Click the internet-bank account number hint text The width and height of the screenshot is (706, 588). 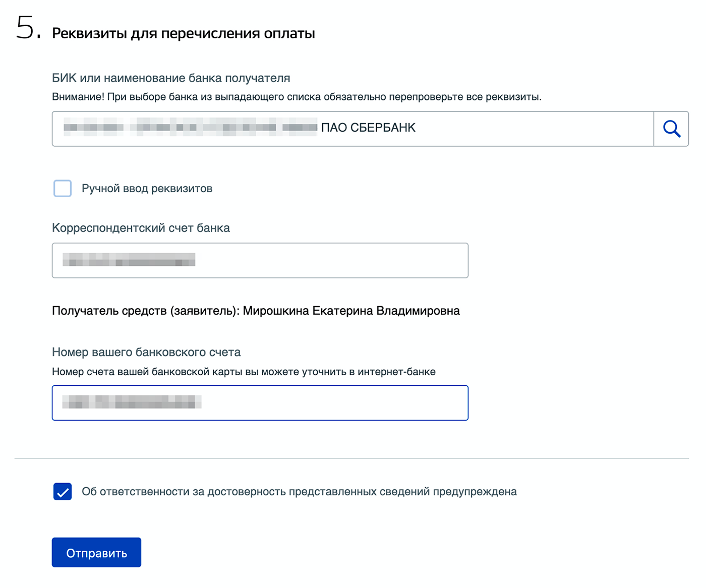coord(244,372)
